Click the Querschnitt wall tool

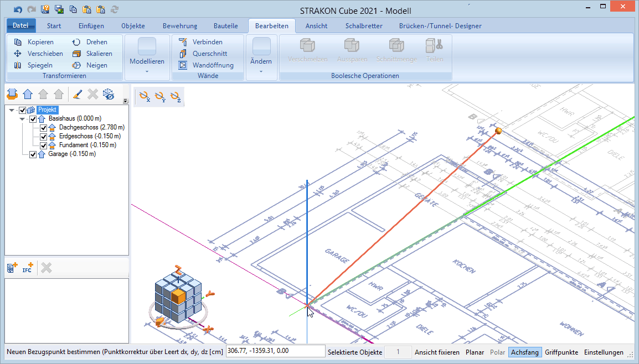point(203,53)
